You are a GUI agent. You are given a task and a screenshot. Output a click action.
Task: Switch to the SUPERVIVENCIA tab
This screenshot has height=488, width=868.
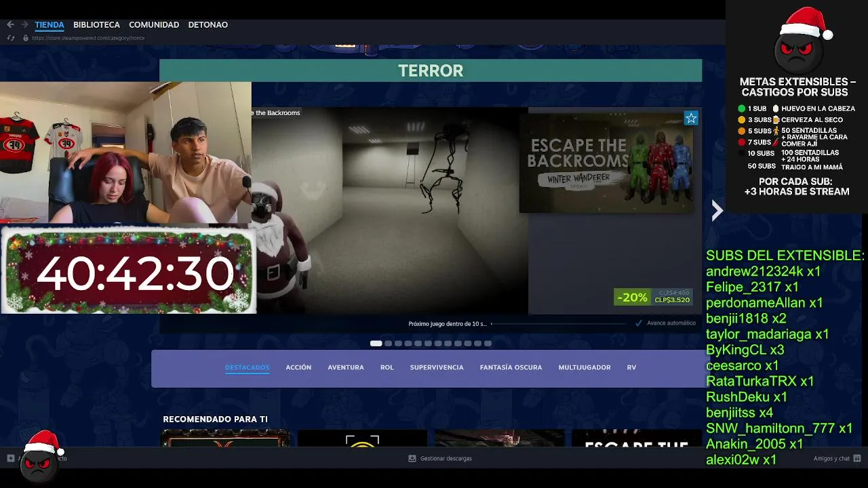pos(437,367)
